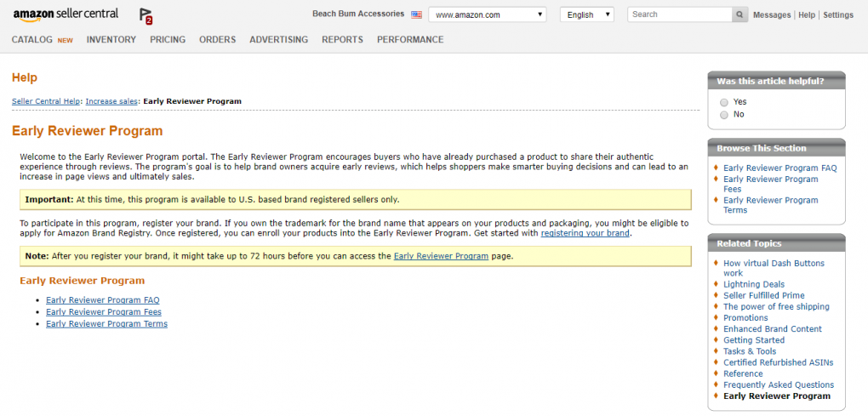The width and height of the screenshot is (868, 416).
Task: Open the PRICING menu
Action: coord(168,40)
